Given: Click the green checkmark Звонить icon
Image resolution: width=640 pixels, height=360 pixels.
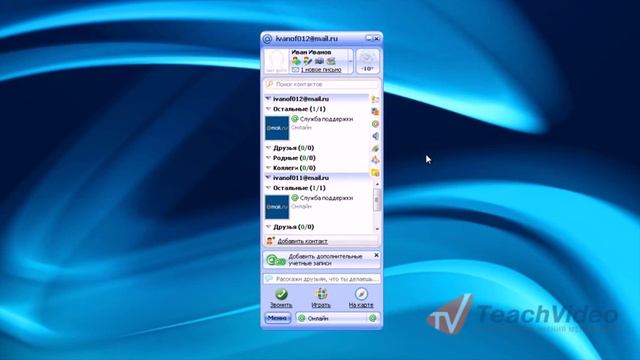Looking at the screenshot, I should click(x=281, y=293).
